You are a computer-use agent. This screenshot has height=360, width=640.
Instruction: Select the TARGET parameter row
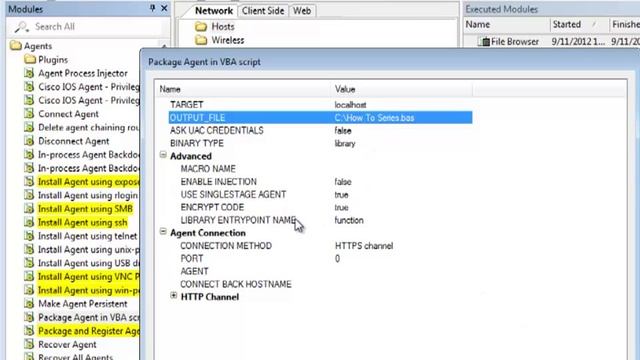coord(320,105)
